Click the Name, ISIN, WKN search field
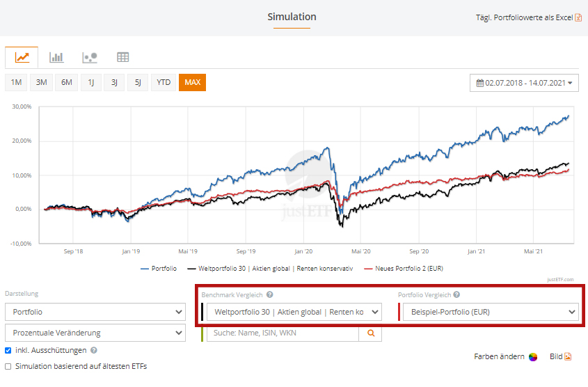The width and height of the screenshot is (588, 387). [283, 333]
